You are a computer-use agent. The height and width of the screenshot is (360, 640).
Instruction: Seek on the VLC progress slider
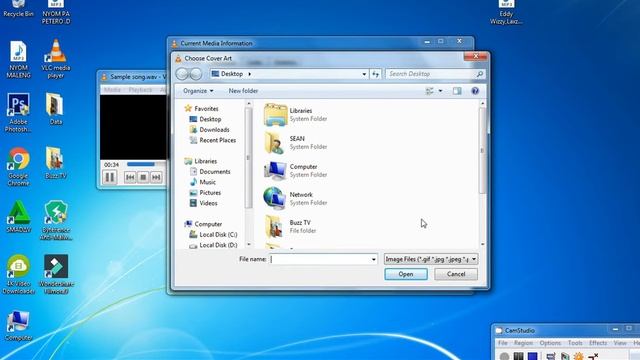click(x=146, y=164)
